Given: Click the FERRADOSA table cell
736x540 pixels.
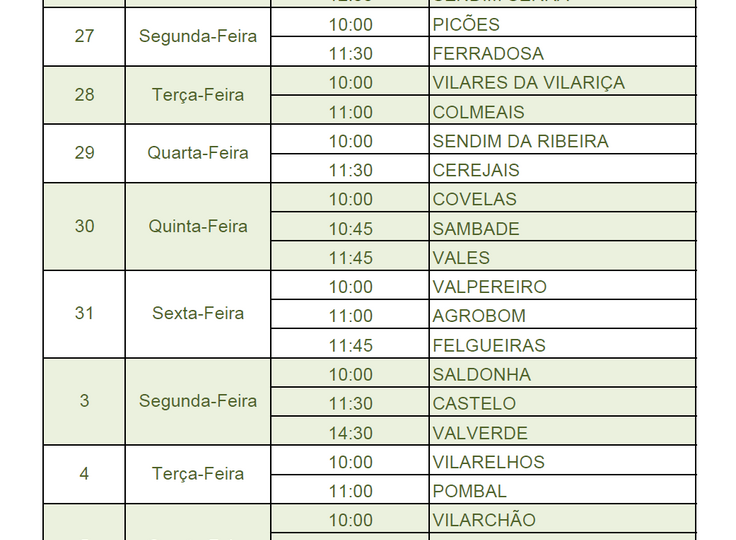Looking at the screenshot, I should pyautogui.click(x=562, y=52).
